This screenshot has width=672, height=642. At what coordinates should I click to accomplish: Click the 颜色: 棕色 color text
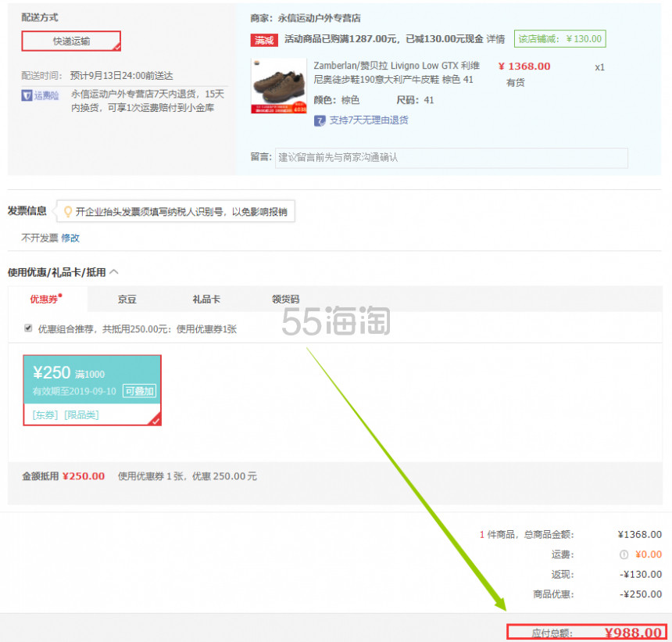coord(337,100)
